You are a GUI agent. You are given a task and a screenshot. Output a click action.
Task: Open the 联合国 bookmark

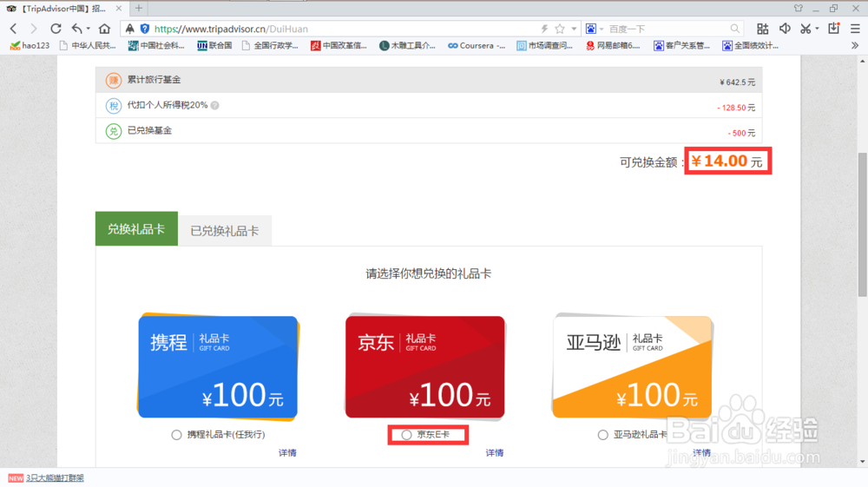click(x=214, y=45)
